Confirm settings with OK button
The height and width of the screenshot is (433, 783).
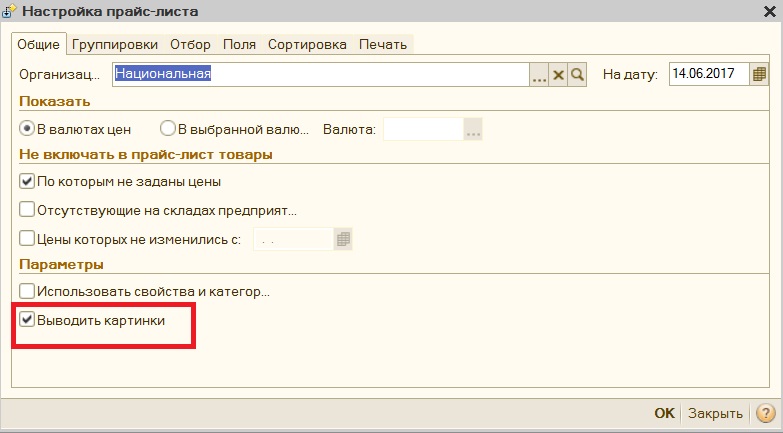pos(664,413)
